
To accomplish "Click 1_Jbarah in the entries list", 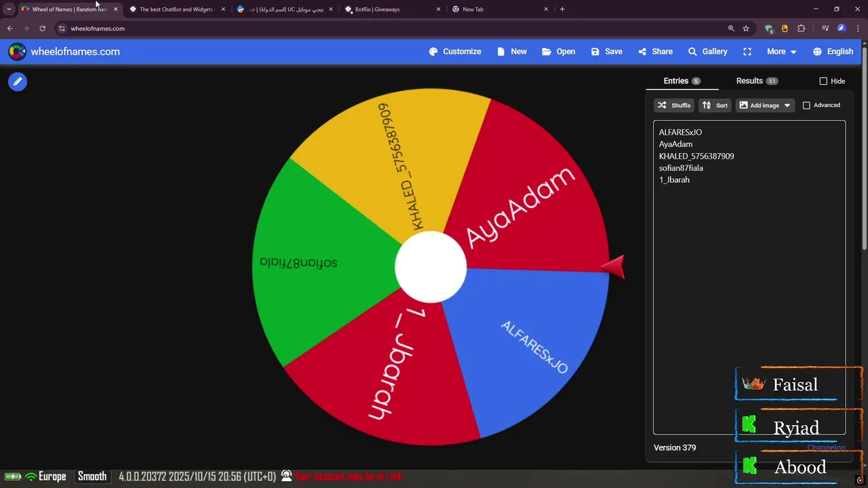I will 674,180.
